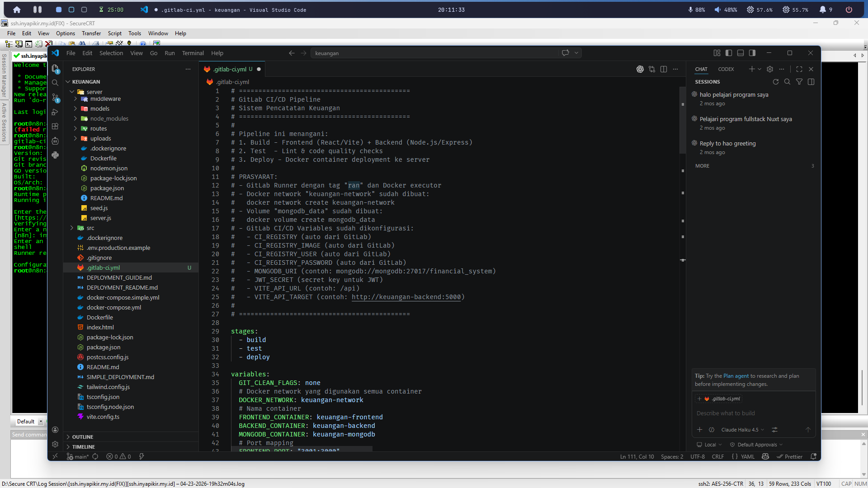Open remote window indicator in status bar
Screen dimensions: 868x488
click(55, 456)
